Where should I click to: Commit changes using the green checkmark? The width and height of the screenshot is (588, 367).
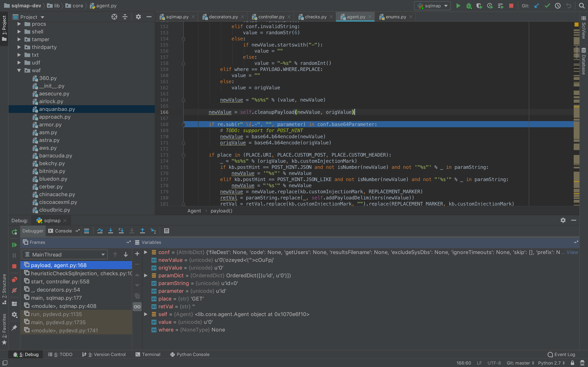(547, 6)
